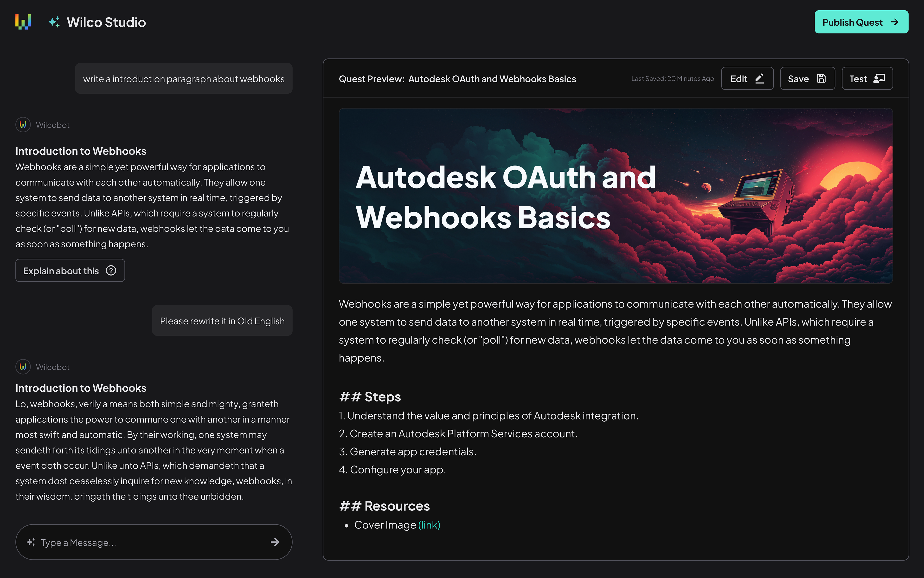Click the sparkle icon beside Wilco Studio
The image size is (924, 578).
tap(54, 22)
